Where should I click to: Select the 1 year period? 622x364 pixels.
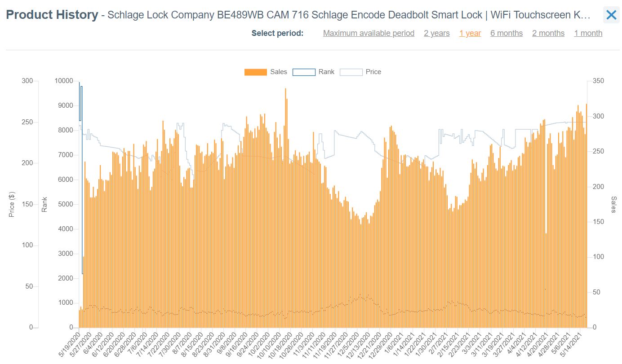(x=470, y=33)
